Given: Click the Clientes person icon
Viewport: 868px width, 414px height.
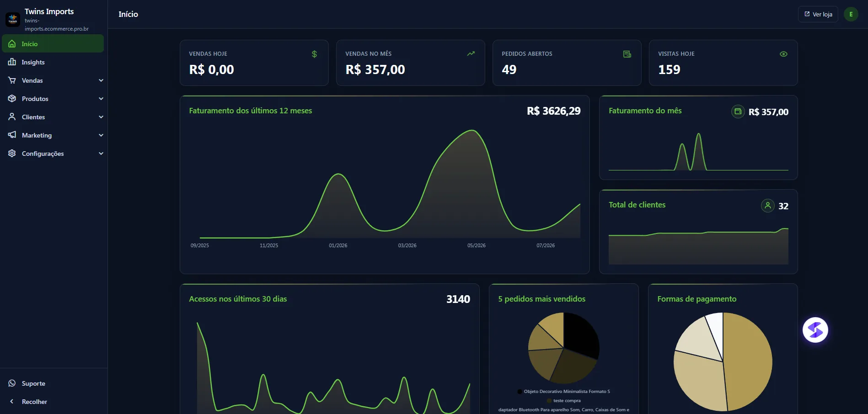Looking at the screenshot, I should tap(12, 117).
